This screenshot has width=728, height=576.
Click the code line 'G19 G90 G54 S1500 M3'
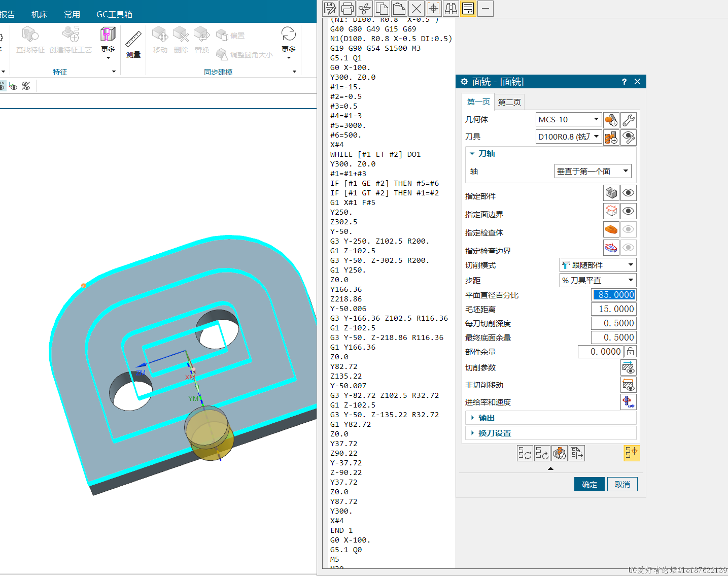coord(375,48)
